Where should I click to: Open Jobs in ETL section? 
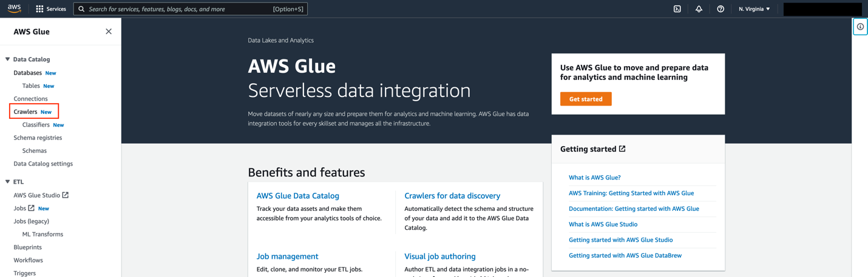[19, 209]
